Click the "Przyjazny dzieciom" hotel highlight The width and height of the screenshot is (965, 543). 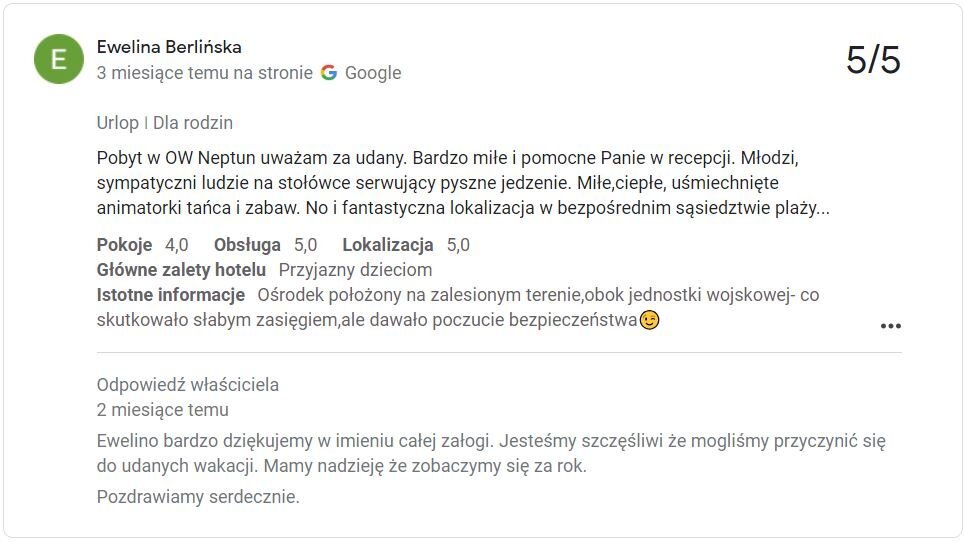pyautogui.click(x=355, y=270)
